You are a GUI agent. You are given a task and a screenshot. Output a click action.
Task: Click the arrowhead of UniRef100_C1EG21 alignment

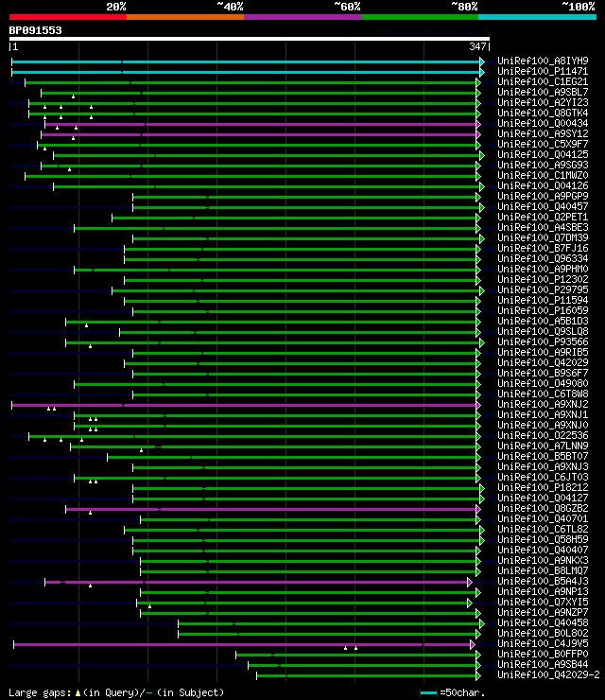pos(478,82)
